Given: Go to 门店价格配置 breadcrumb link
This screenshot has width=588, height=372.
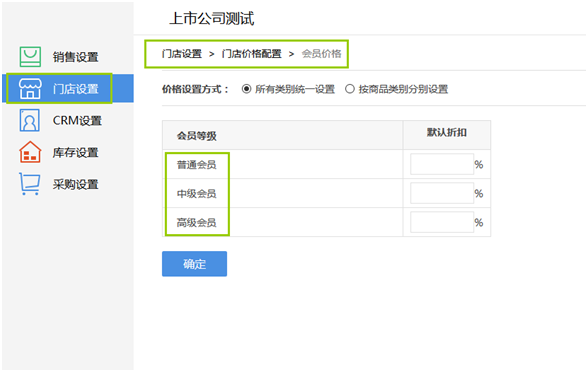Looking at the screenshot, I should pyautogui.click(x=252, y=54).
